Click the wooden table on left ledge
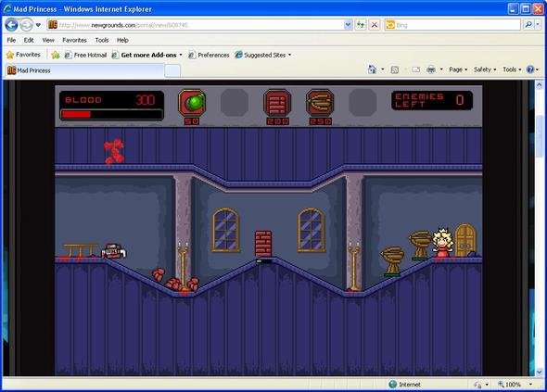Viewport: 547px width, 392px height. tap(81, 250)
